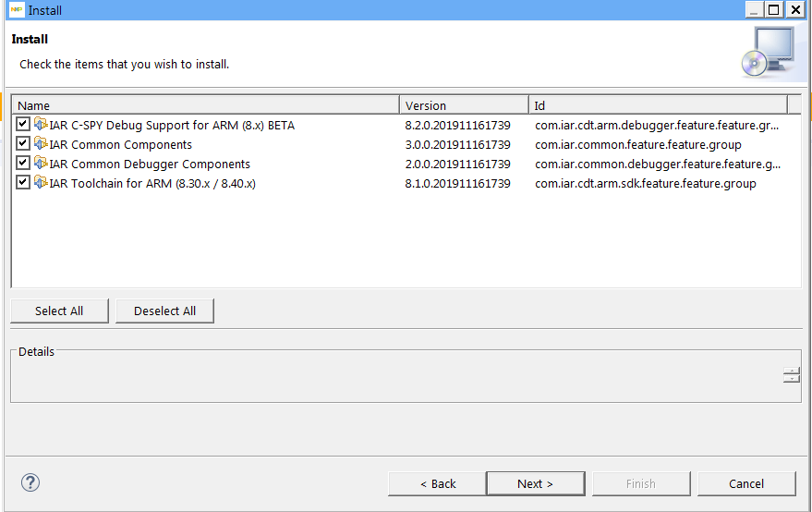Click the Details pane scroll stepper
The height and width of the screenshot is (512, 812).
[792, 375]
